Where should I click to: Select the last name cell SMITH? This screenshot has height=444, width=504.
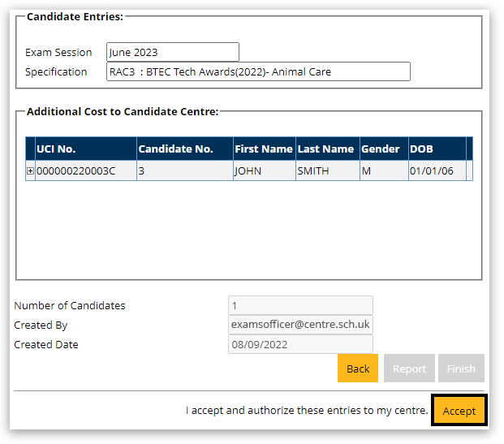[x=326, y=171]
